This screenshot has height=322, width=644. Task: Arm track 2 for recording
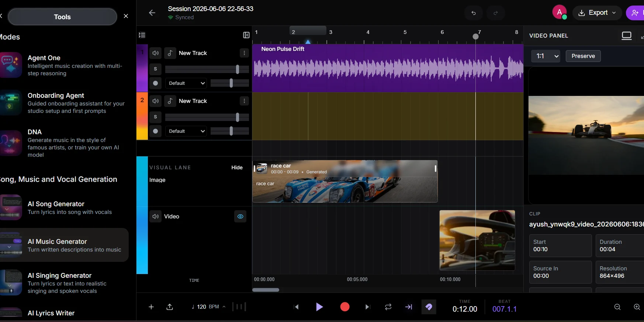[156, 131]
